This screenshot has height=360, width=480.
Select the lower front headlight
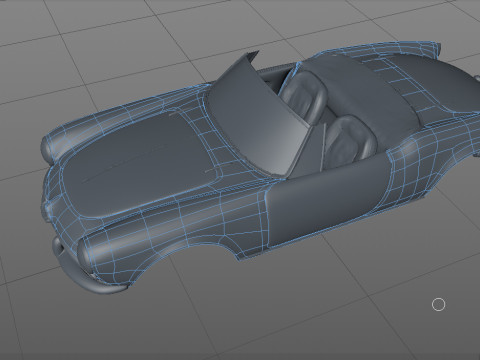[86, 254]
